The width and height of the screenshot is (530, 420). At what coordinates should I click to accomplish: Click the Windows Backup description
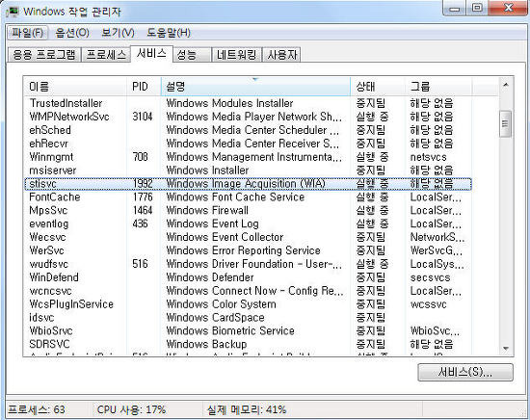[206, 344]
